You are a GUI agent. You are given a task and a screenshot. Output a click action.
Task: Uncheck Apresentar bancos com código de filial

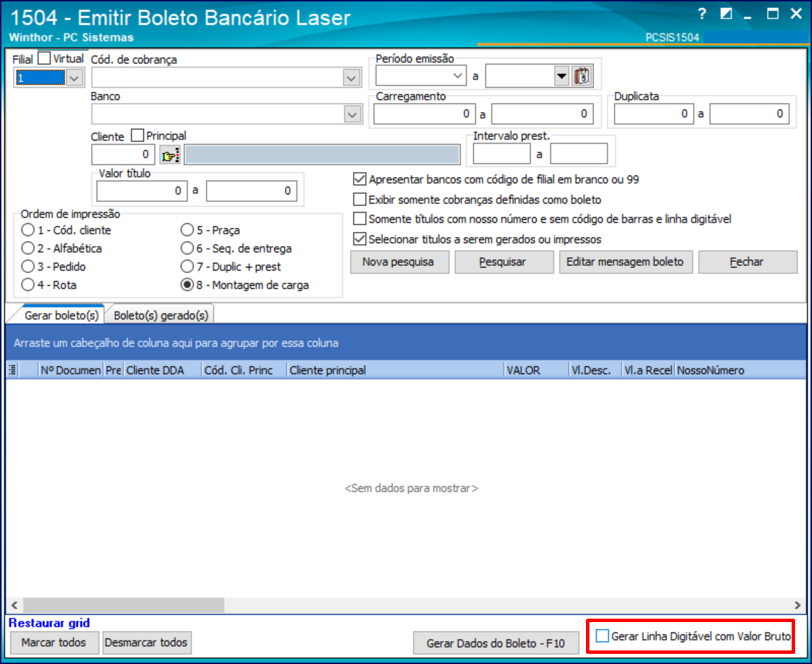click(x=360, y=180)
